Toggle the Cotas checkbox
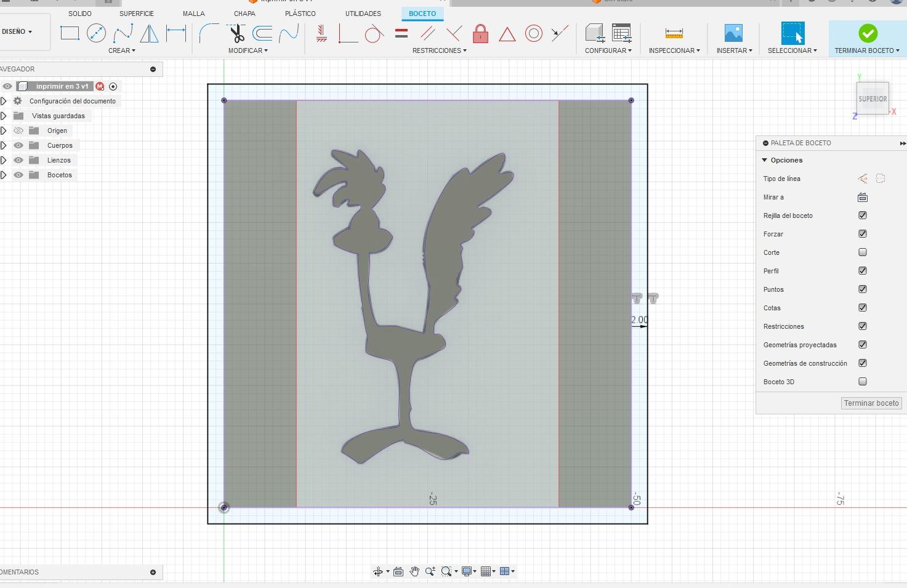Image resolution: width=907 pixels, height=588 pixels. click(x=863, y=308)
